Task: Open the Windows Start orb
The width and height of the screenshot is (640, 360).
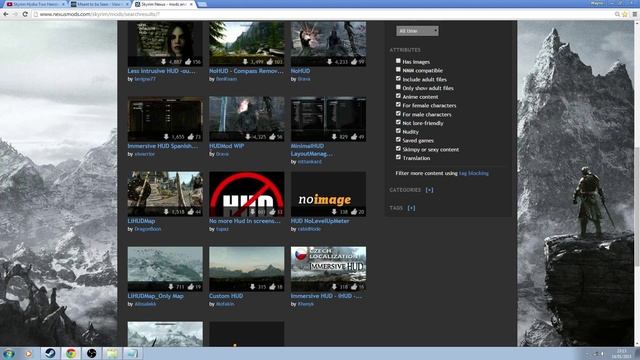Action: 9,353
